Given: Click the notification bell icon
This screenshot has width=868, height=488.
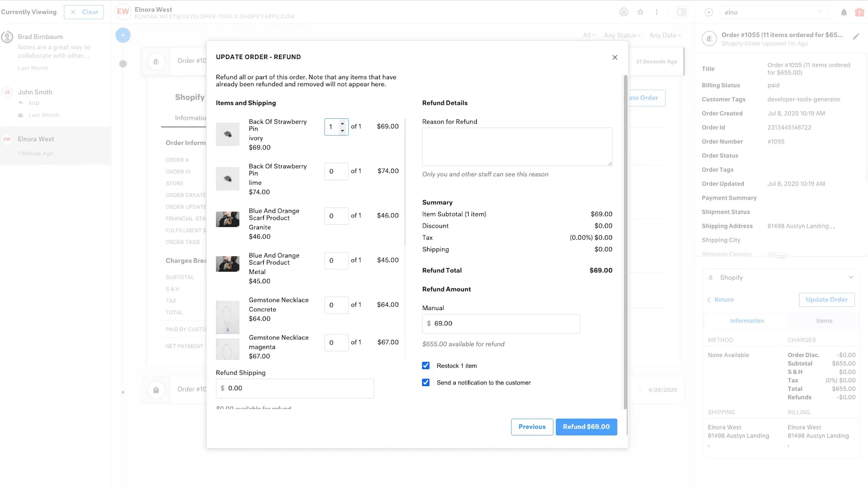Looking at the screenshot, I should coord(844,12).
